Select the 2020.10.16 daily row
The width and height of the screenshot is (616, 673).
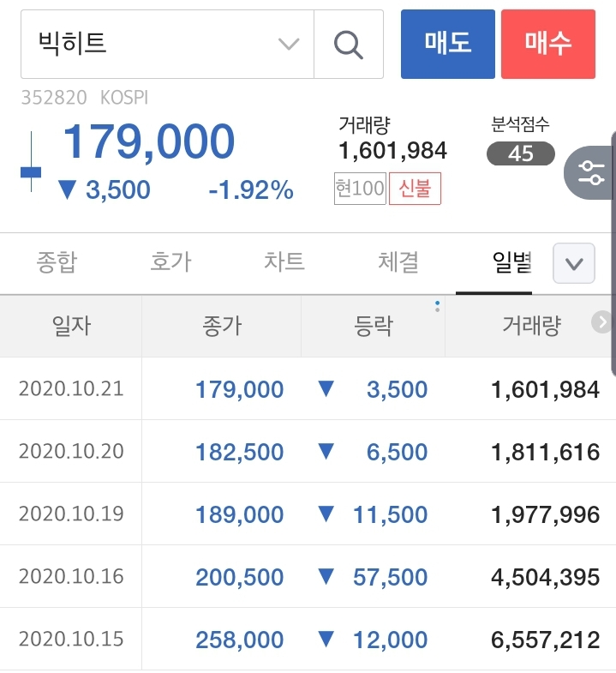coord(308,577)
